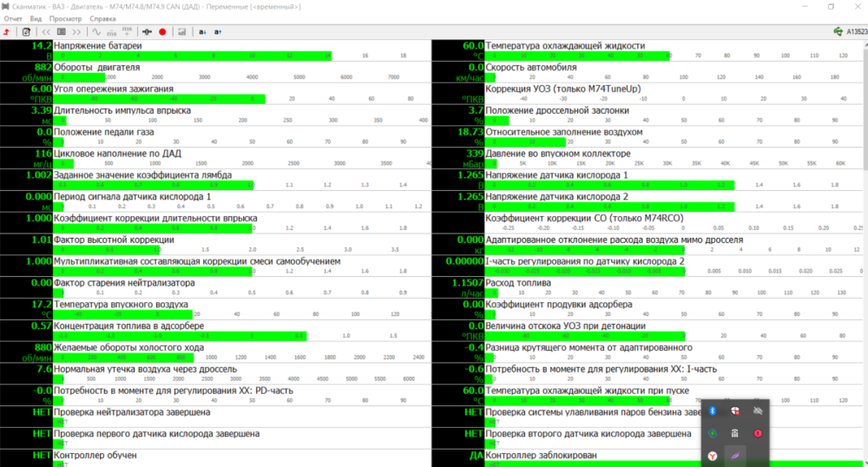Open the Вид menu

[x=36, y=19]
